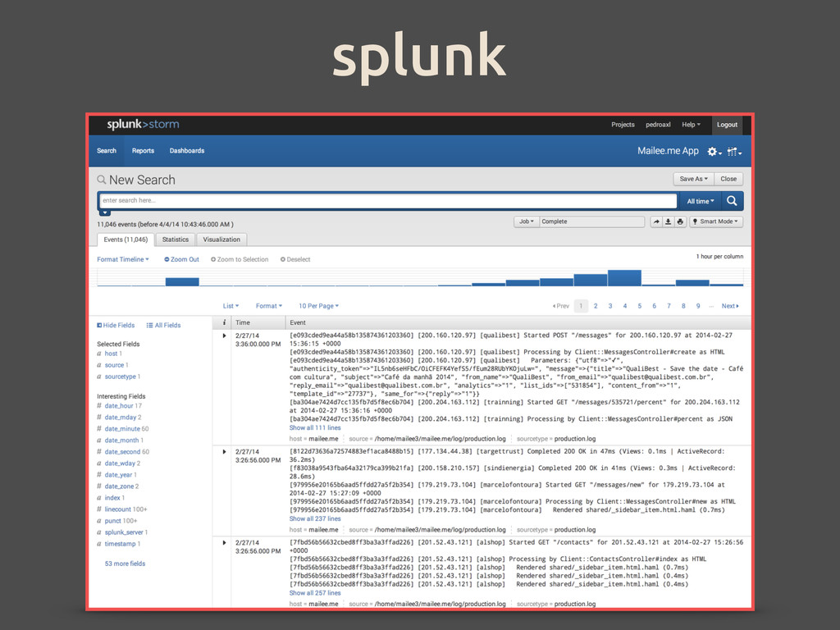Image resolution: width=840 pixels, height=630 pixels.
Task: Click the print icon
Action: pyautogui.click(x=680, y=221)
